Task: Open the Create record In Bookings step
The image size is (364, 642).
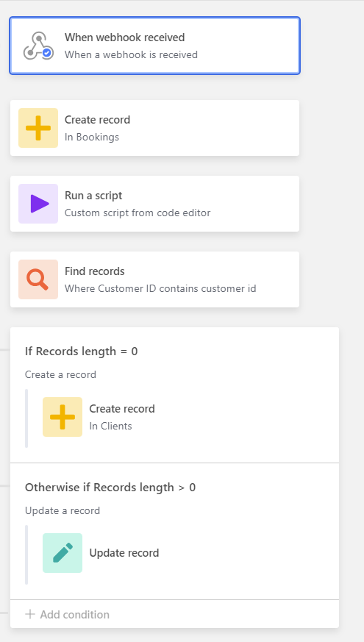Action: (154, 128)
